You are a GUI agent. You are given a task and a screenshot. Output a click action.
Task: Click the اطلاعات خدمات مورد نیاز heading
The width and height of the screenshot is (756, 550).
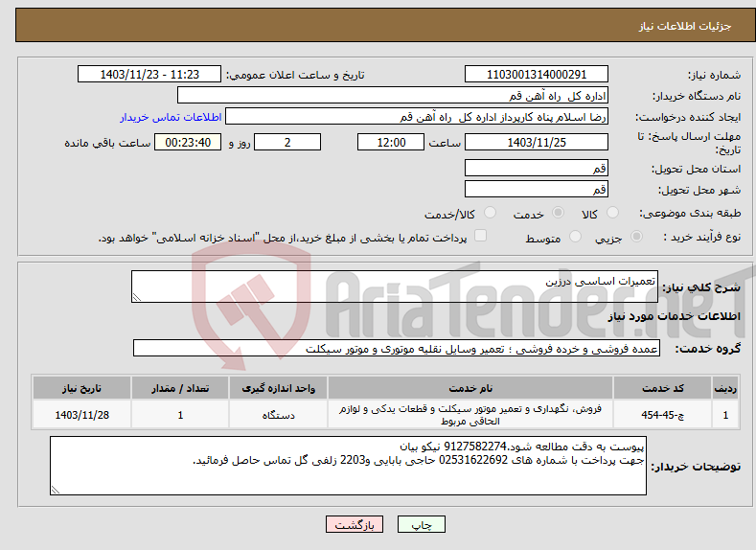coord(674,317)
